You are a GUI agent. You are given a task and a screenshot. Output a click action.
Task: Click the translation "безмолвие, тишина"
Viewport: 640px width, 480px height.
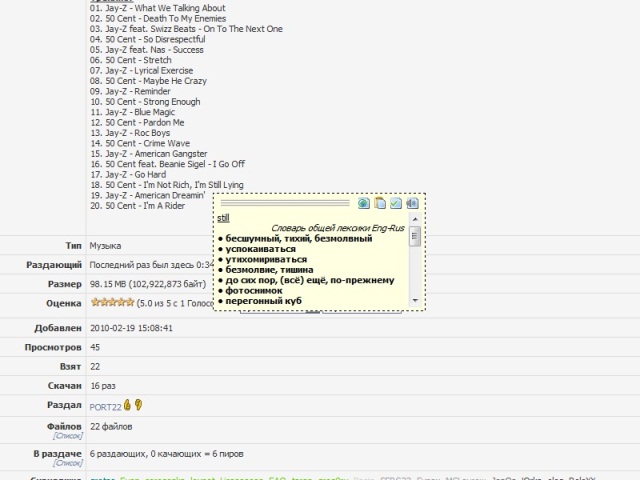[269, 270]
